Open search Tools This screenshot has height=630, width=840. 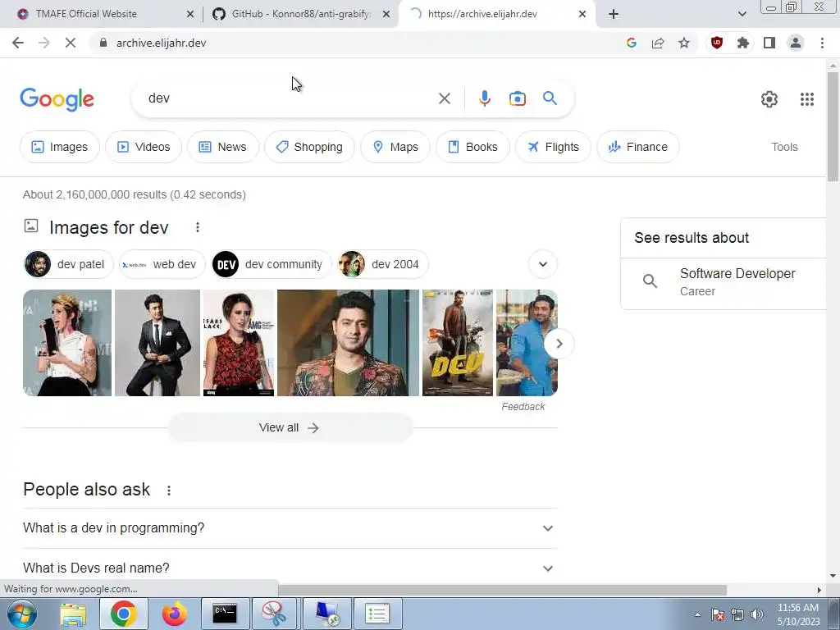click(x=784, y=147)
